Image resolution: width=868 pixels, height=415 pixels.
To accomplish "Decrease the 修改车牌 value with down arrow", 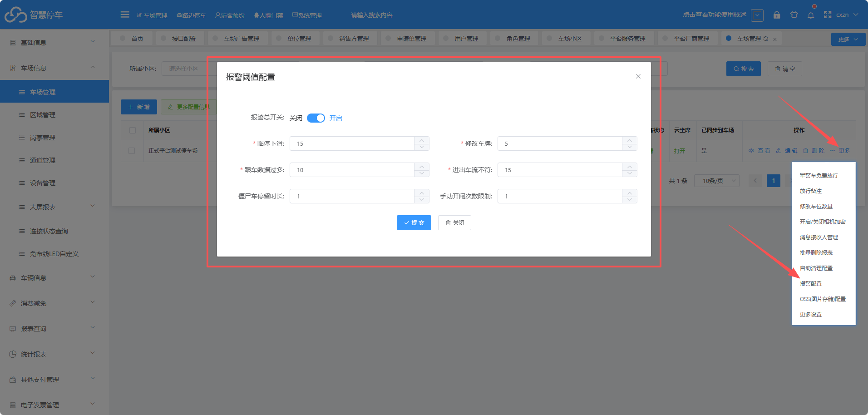I will 630,147.
